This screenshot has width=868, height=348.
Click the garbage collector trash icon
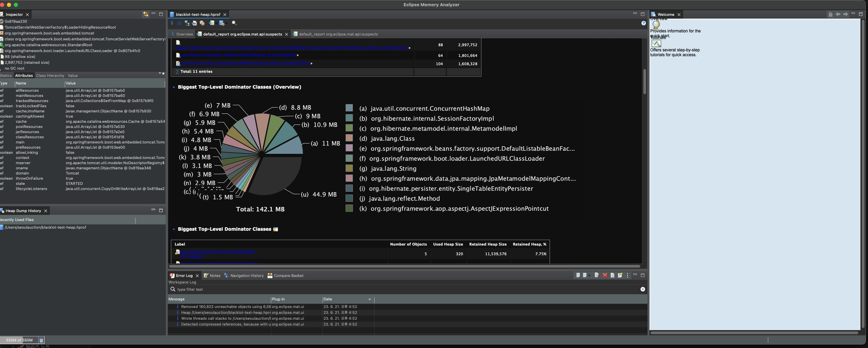point(41,340)
